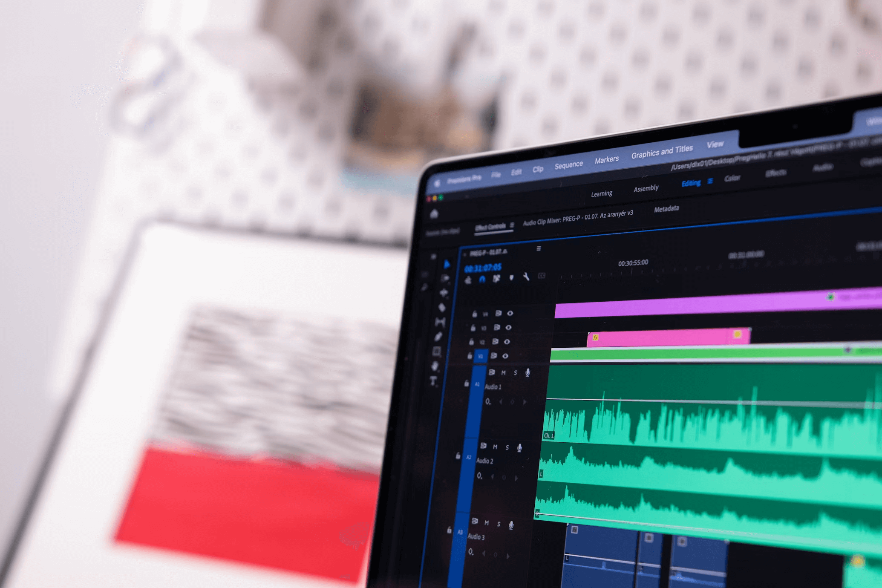Switch to the Assembly workspace
The height and width of the screenshot is (588, 882).
(646, 188)
